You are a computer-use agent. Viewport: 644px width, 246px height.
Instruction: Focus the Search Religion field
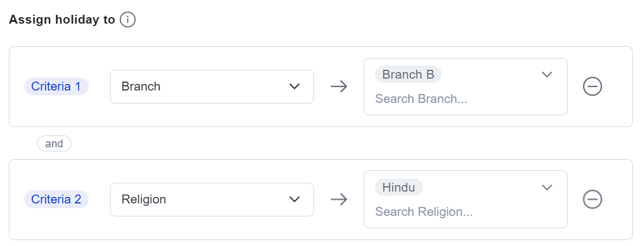coord(424,212)
